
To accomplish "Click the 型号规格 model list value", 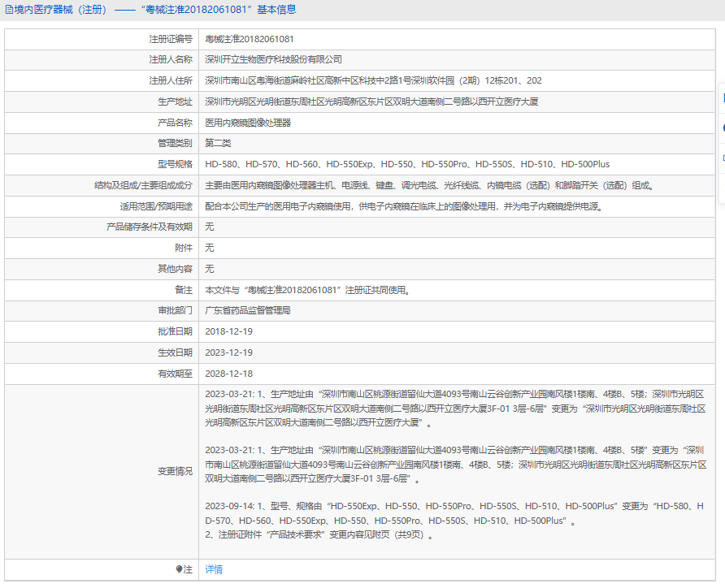I will coord(407,164).
